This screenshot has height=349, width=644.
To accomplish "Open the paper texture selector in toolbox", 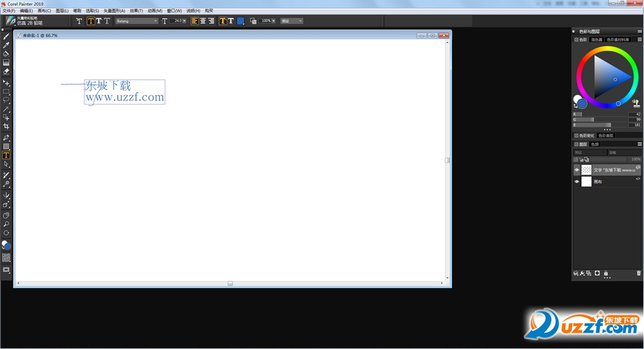I will pos(6,258).
